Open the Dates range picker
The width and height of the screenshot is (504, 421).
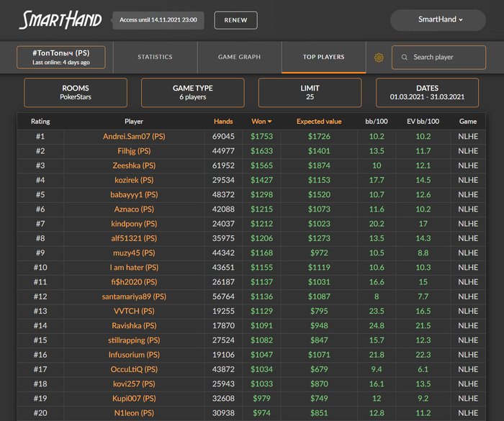(427, 93)
